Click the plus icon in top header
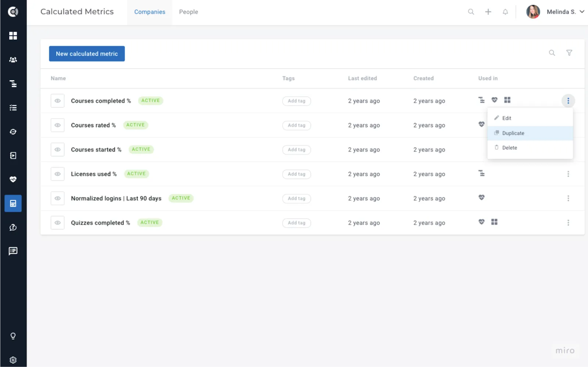588x367 pixels. click(x=488, y=12)
